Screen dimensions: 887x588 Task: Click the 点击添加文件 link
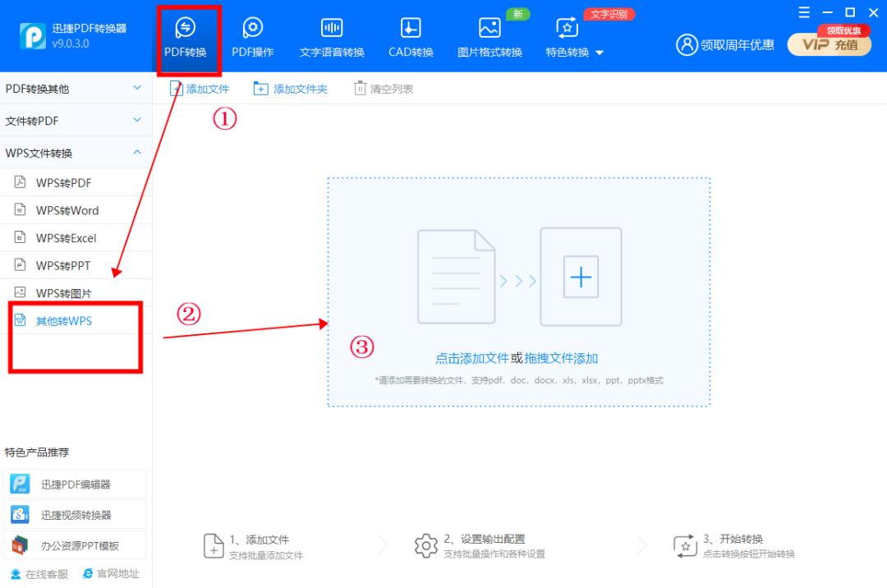coord(471,358)
